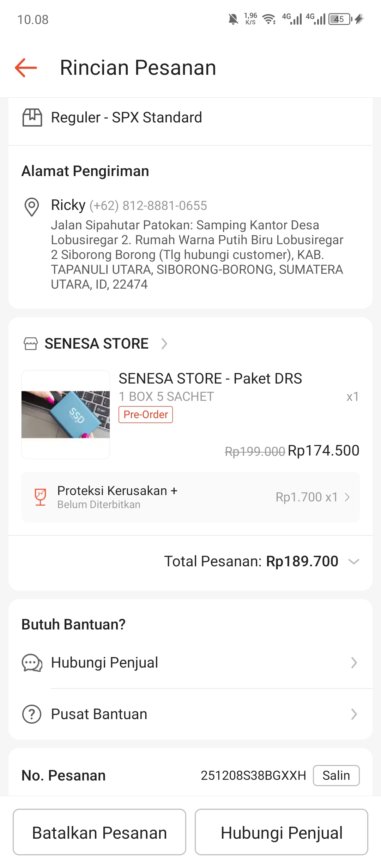Viewport: 381px width, 868px height.
Task: Tap the question mark help icon
Action: pyautogui.click(x=32, y=715)
